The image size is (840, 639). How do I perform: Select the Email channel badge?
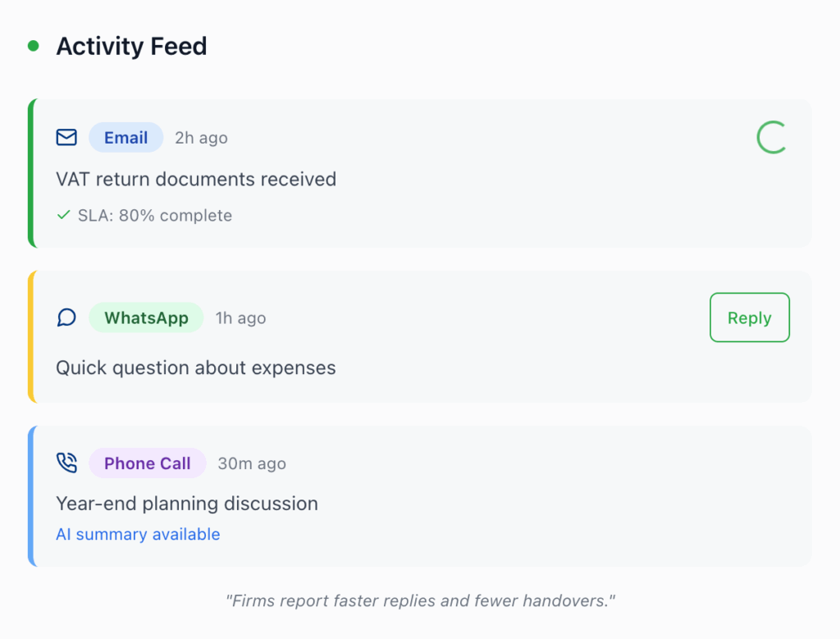point(126,138)
